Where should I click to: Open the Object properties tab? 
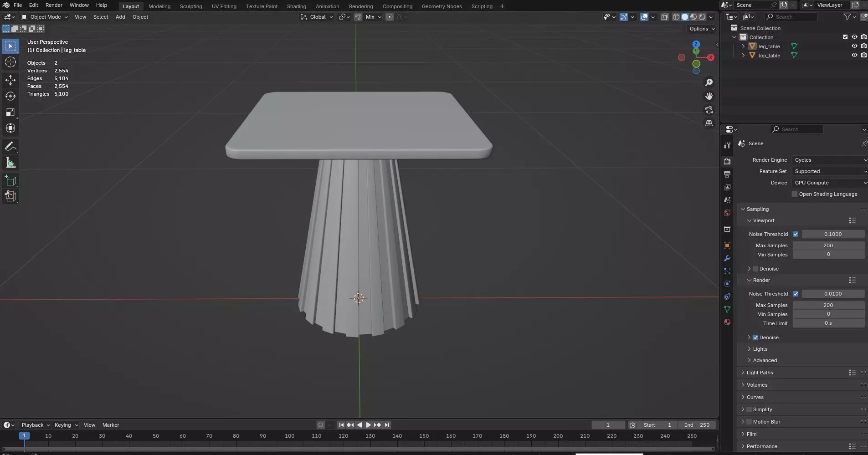(727, 245)
